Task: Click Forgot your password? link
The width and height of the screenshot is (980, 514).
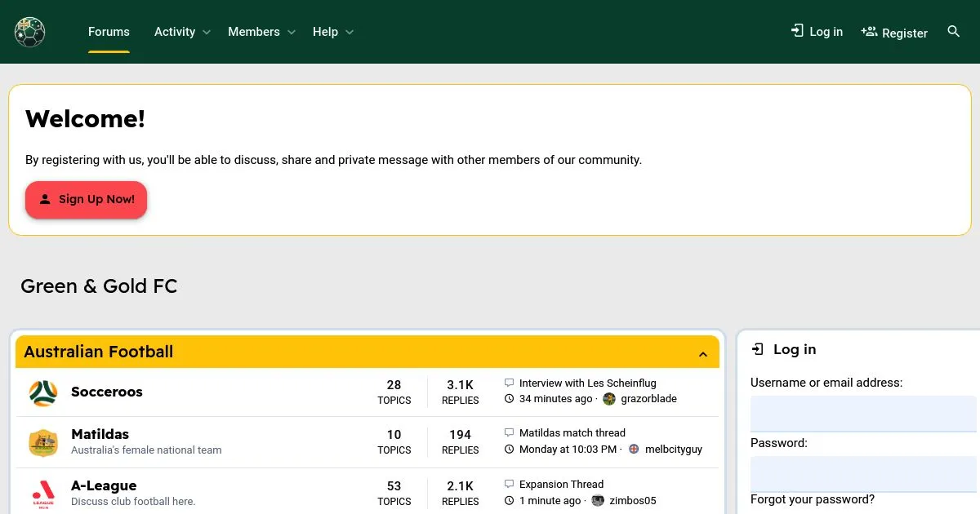Action: tap(813, 499)
